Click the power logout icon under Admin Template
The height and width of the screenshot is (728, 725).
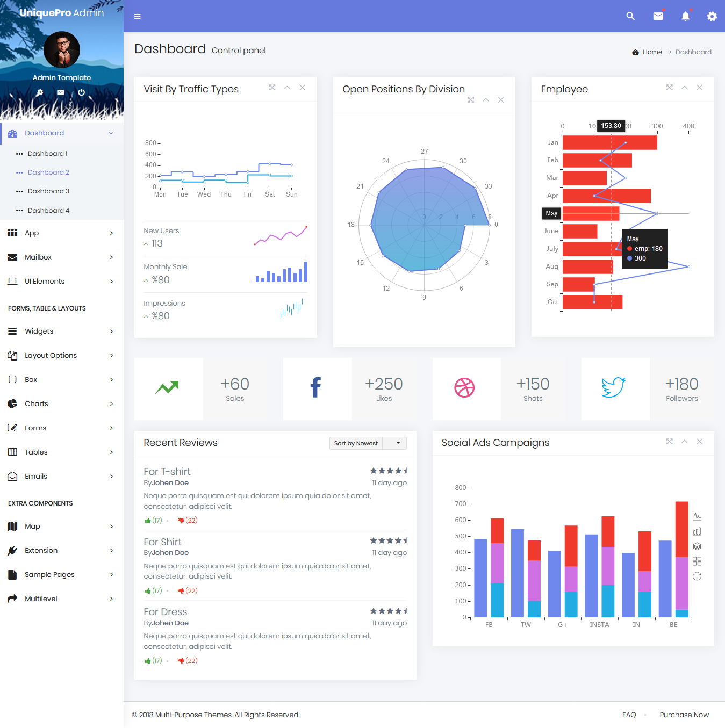tap(81, 92)
